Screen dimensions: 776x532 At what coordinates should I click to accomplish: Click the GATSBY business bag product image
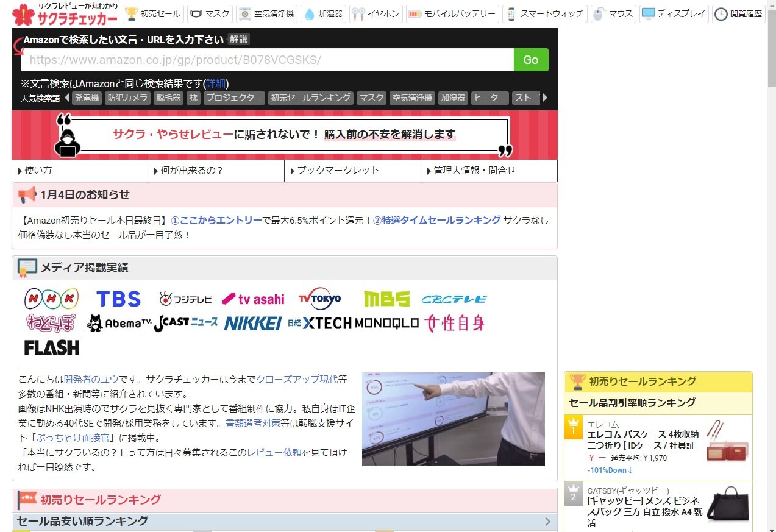point(728,503)
